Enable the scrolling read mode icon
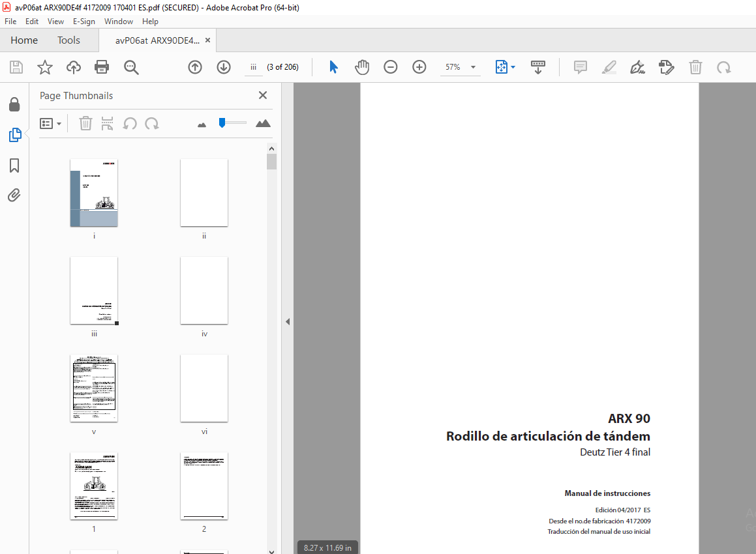This screenshot has width=756, height=554. (x=537, y=67)
